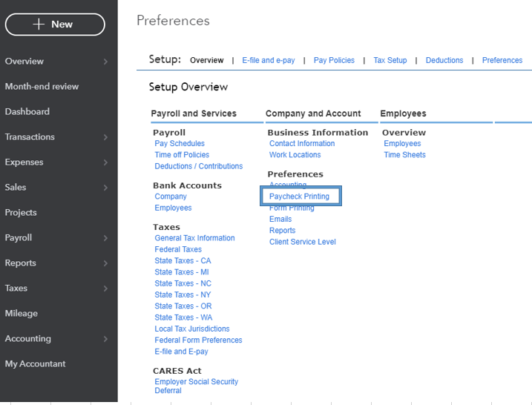Open Mileage from the sidebar
Screen dimensions: 532x405
point(22,314)
